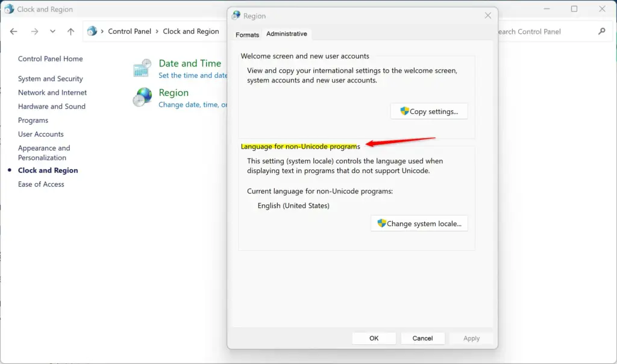Expand the chevron after Control Panel breadcrumb
The image size is (617, 364).
[157, 31]
